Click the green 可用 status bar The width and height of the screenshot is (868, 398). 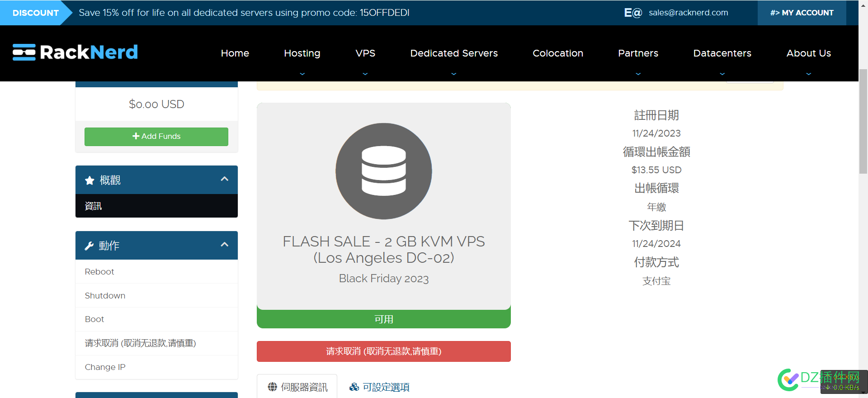(384, 319)
